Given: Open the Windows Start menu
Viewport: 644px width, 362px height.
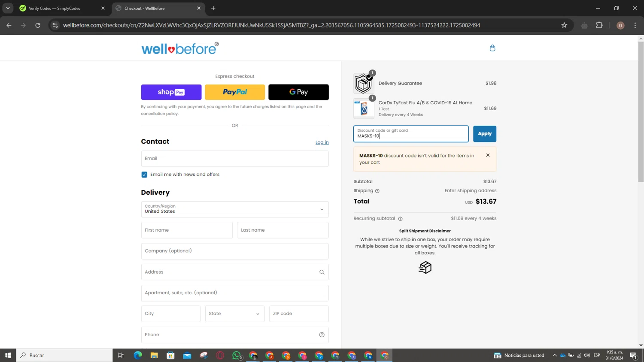Looking at the screenshot, I should pos(8,355).
